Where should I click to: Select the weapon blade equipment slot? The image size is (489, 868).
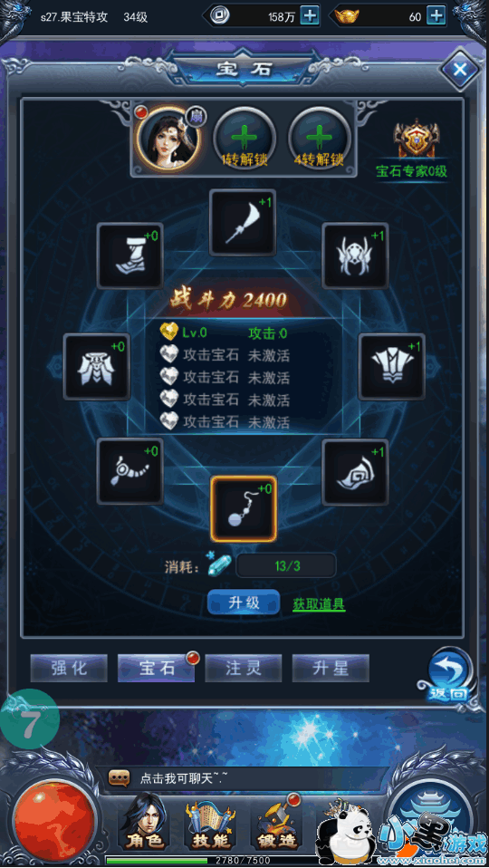click(x=243, y=223)
